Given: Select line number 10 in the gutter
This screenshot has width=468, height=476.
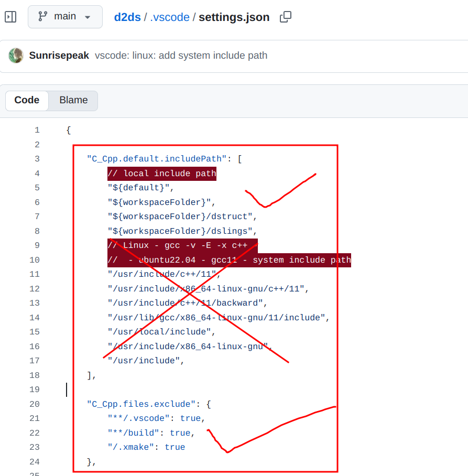Looking at the screenshot, I should [x=35, y=260].
